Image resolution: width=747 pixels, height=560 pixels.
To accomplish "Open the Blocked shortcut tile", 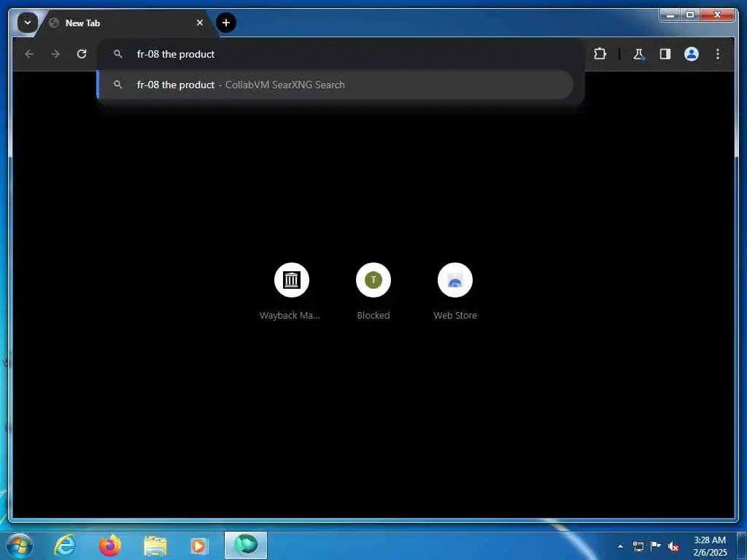I will coord(373,280).
